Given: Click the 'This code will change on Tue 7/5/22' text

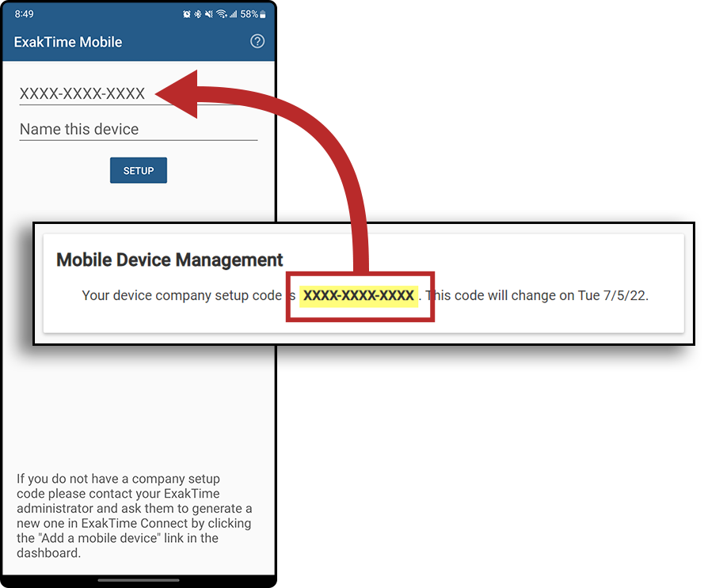Looking at the screenshot, I should coord(537,296).
